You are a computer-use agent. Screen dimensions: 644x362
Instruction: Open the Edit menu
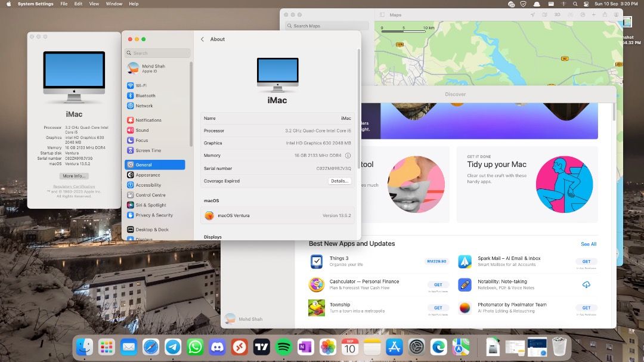pos(78,4)
